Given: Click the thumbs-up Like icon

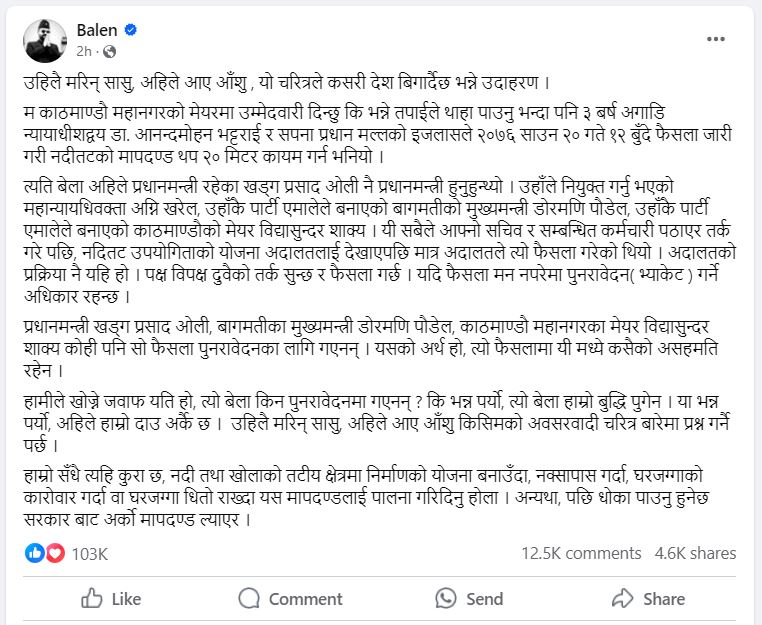Looking at the screenshot, I should tap(91, 599).
